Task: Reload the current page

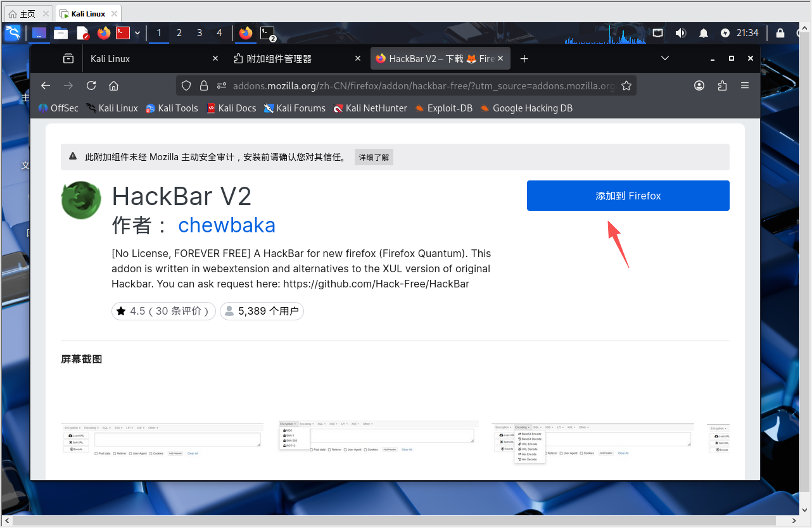Action: (x=91, y=85)
